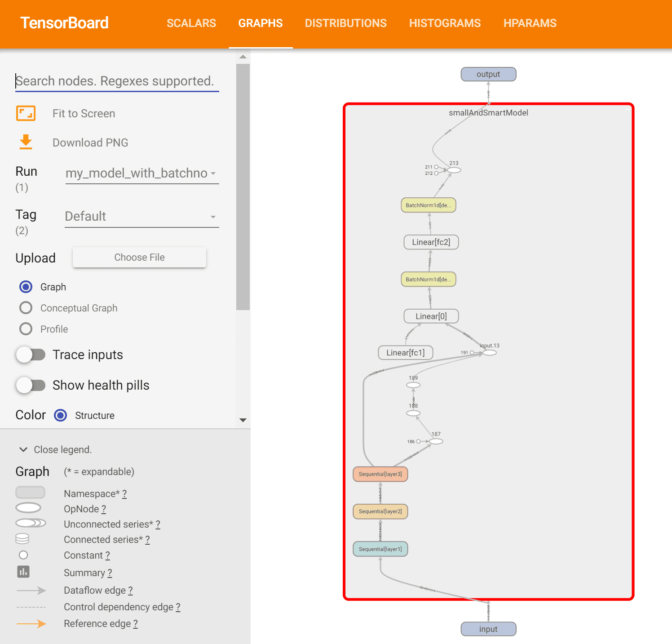Viewport: 672px width, 644px height.
Task: Open the SCALARS tab
Action: (191, 23)
